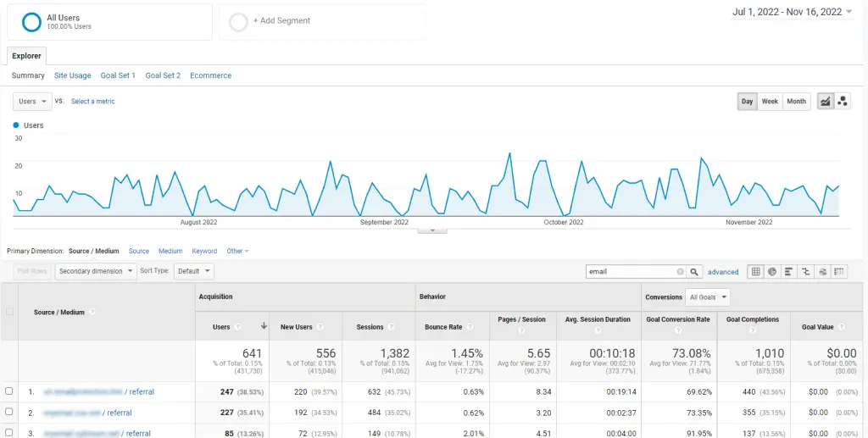Open help icon beside Goal Value
The width and height of the screenshot is (868, 438).
[x=841, y=327]
